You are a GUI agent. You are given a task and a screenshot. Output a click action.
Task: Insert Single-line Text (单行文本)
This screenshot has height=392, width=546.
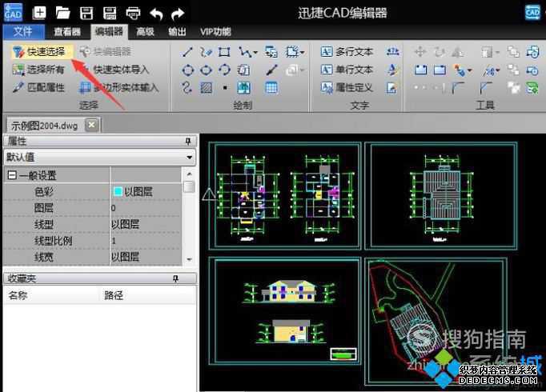click(347, 70)
